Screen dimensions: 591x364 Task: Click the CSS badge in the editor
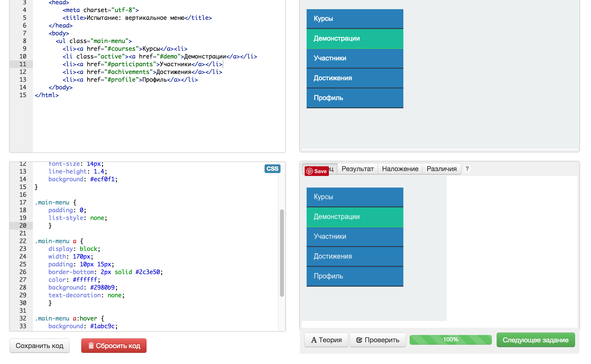[272, 168]
